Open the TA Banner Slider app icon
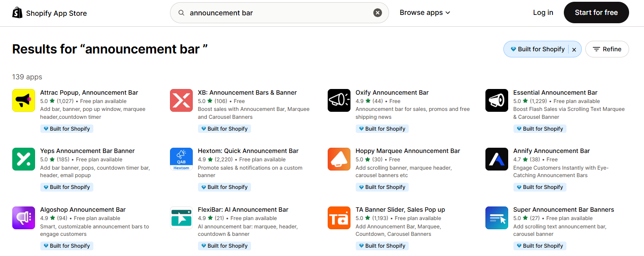Image resolution: width=644 pixels, height=256 pixels. 339,217
